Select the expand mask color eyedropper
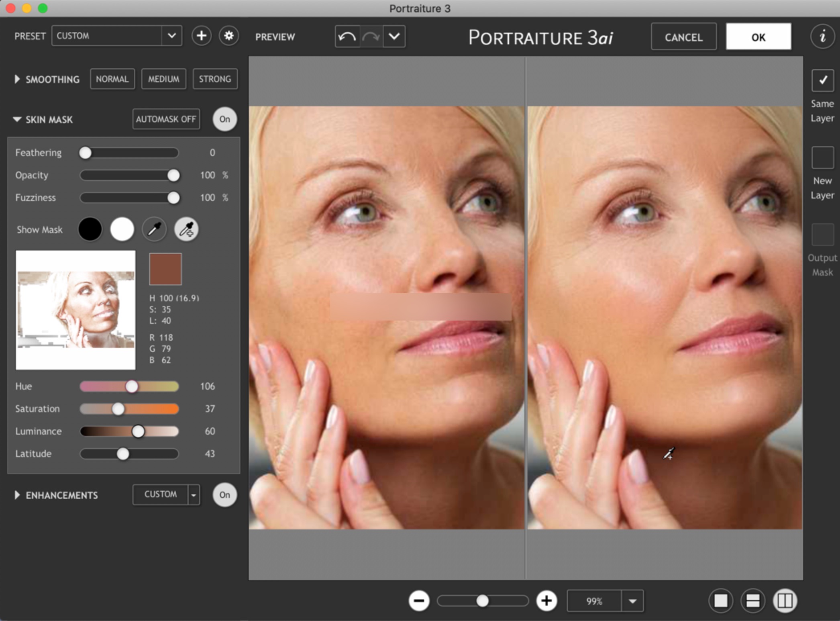Image resolution: width=840 pixels, height=621 pixels. click(x=186, y=229)
